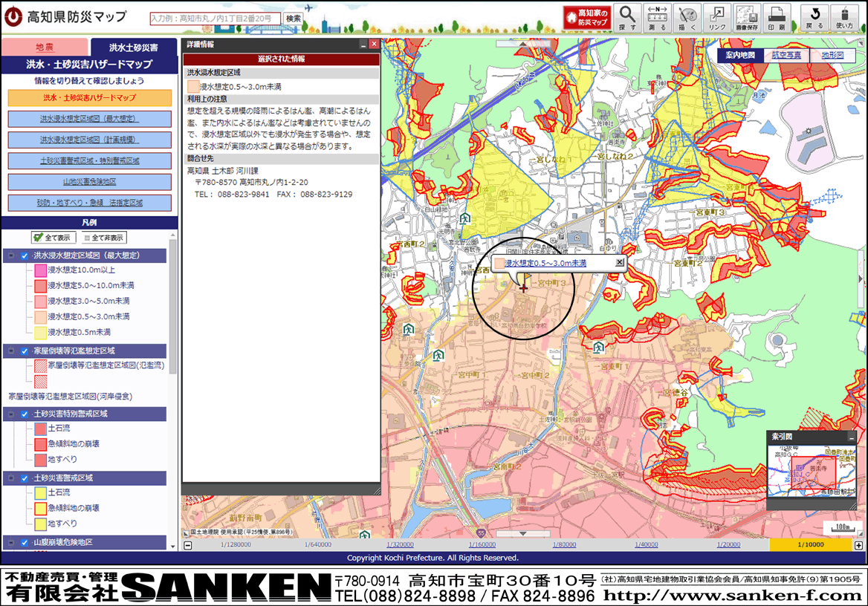
Task: Click the リンク link tool icon
Action: pyautogui.click(x=717, y=17)
